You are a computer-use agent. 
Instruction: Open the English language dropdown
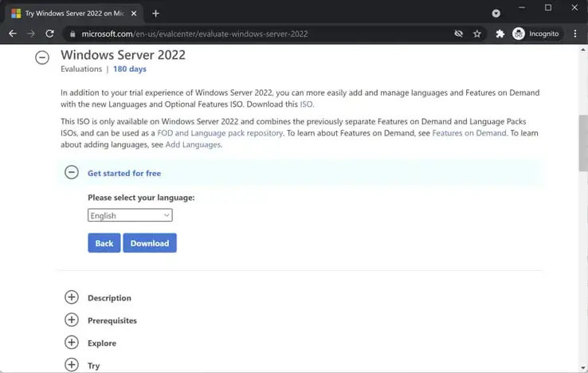coord(130,215)
